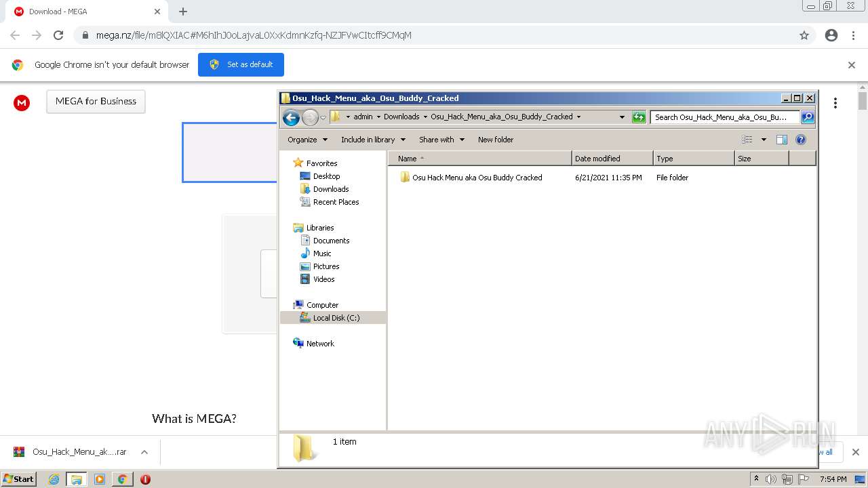Click the green refresh icon beside address bar
Image resolution: width=868 pixels, height=488 pixels.
tap(639, 117)
